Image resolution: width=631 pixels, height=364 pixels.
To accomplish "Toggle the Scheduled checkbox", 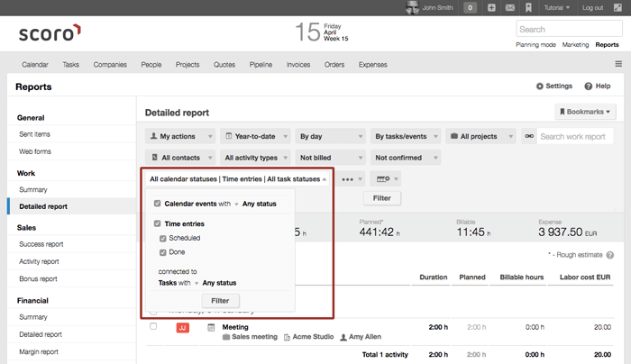I will tap(162, 238).
